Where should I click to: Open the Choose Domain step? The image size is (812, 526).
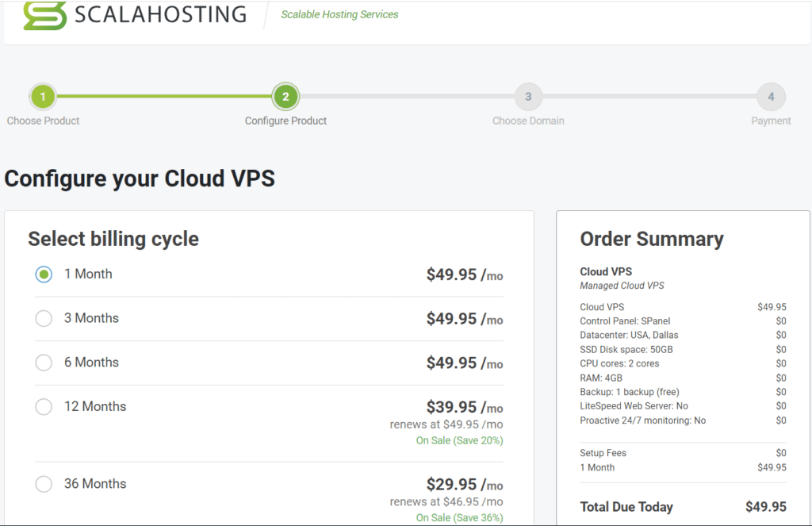click(x=528, y=121)
